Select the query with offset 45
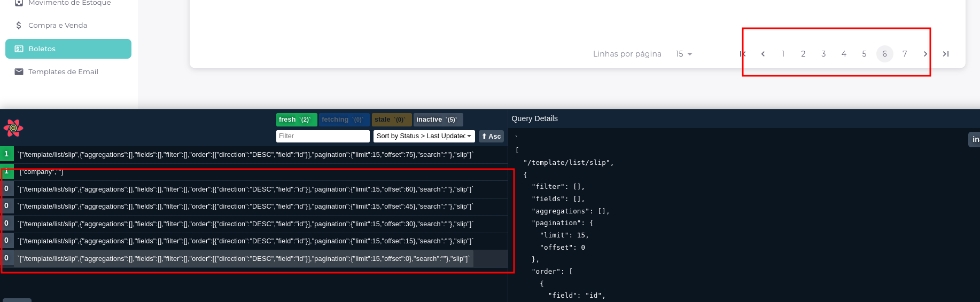 254,206
